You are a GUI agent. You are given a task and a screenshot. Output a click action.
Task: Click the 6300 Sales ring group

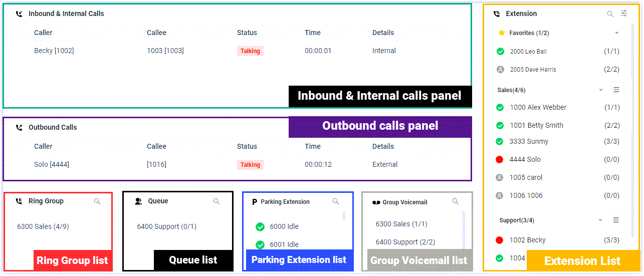click(43, 226)
